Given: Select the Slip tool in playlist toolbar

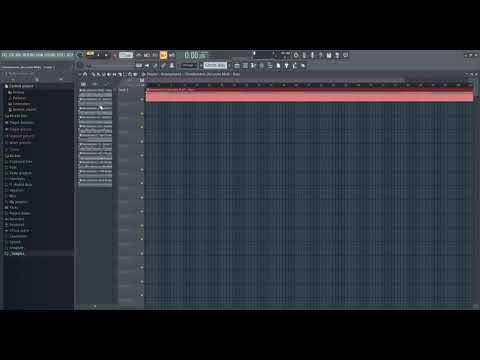Looking at the screenshot, I should pyautogui.click(x=114, y=74).
